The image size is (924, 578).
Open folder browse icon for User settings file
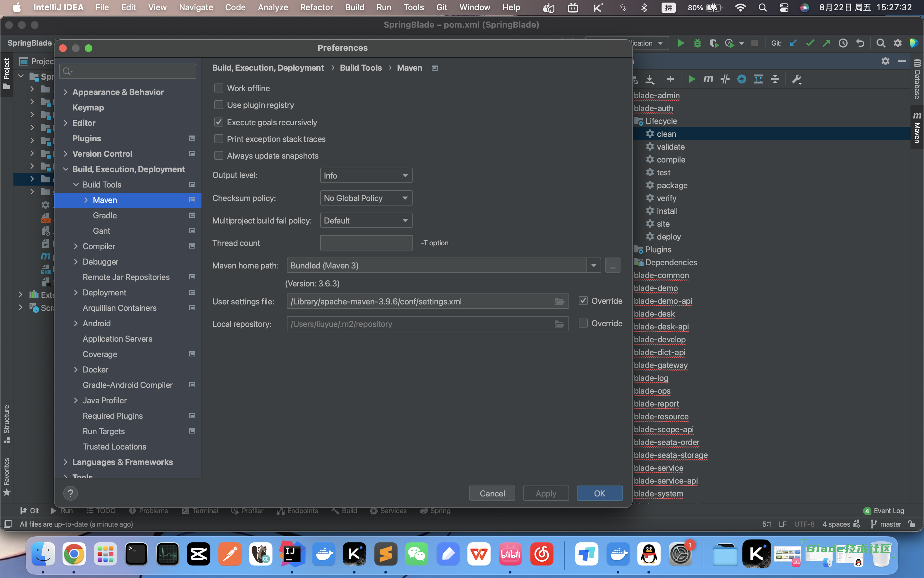[x=559, y=302]
